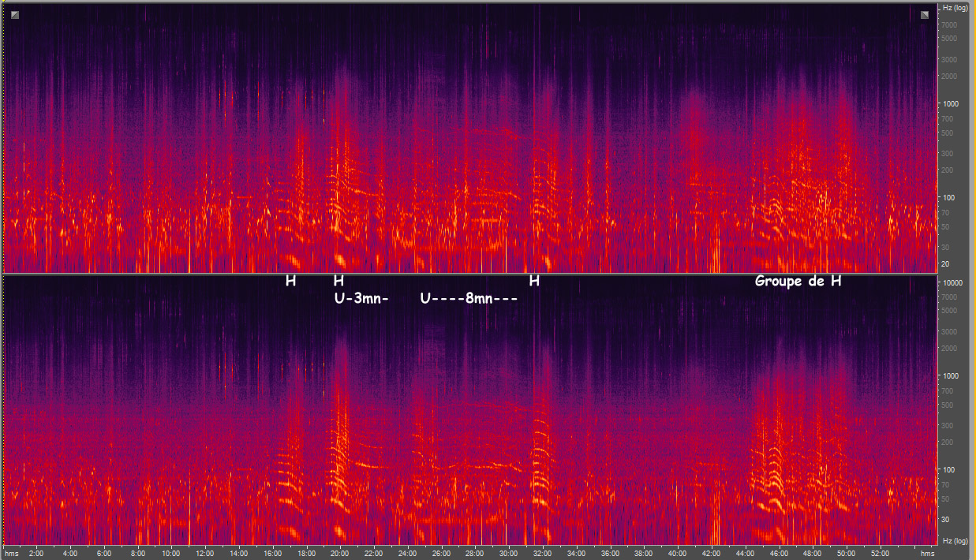Click the fade-out handle at top-right corner
The image size is (976, 560).
[924, 15]
